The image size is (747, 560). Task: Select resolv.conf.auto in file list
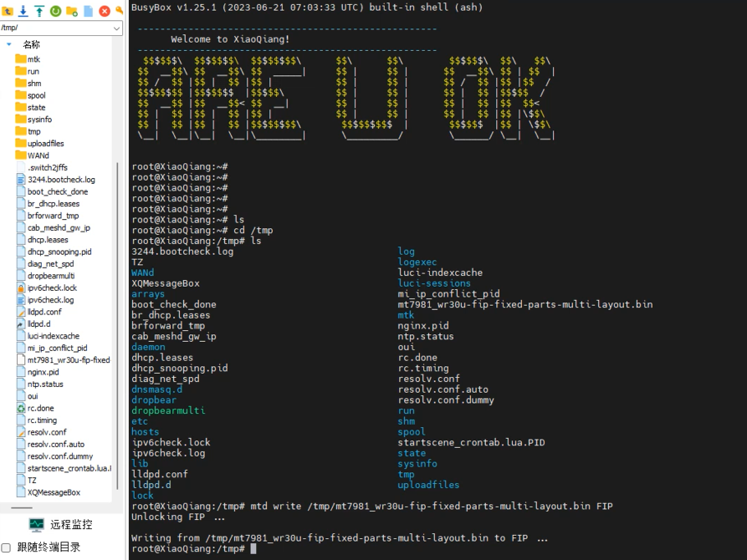(56, 445)
